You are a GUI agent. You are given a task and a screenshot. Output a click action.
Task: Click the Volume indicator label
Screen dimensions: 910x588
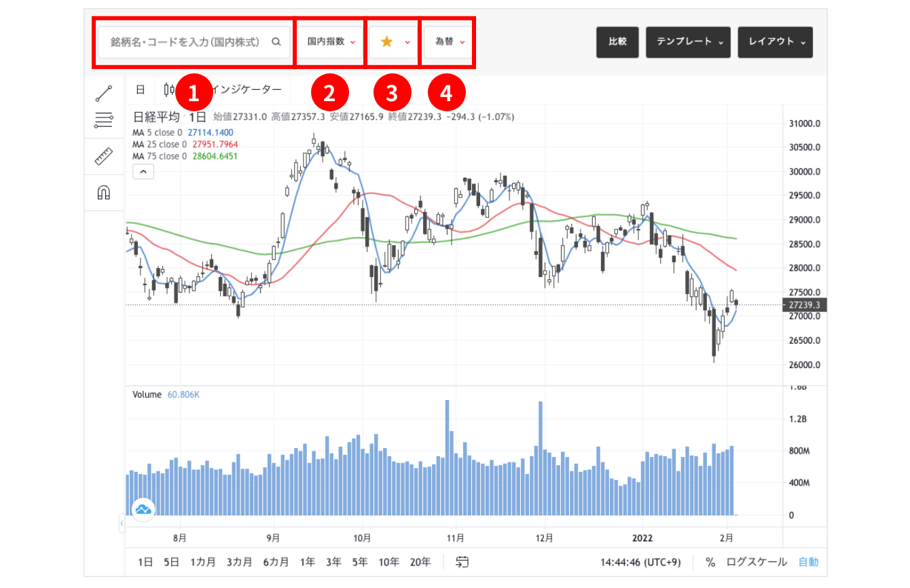point(147,394)
